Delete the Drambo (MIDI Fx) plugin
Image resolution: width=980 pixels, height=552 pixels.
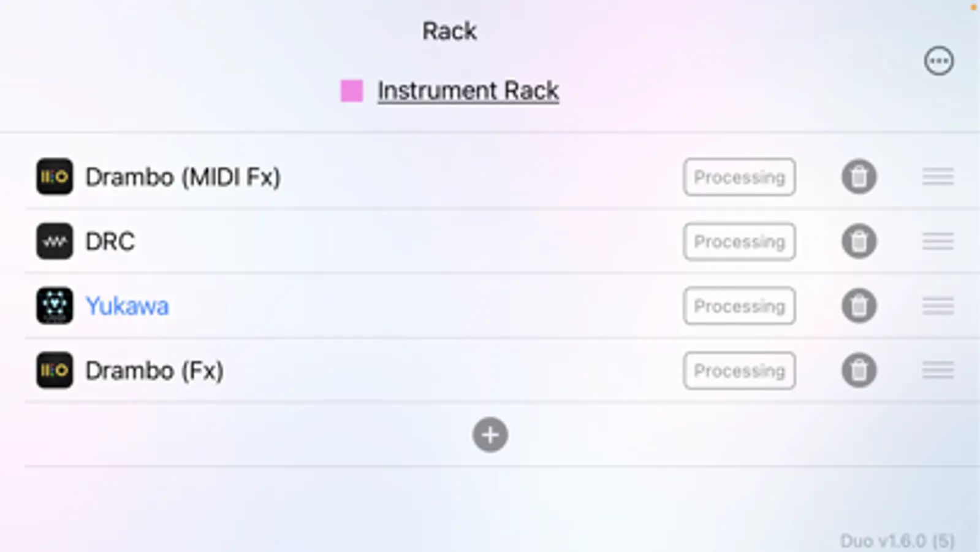(859, 177)
